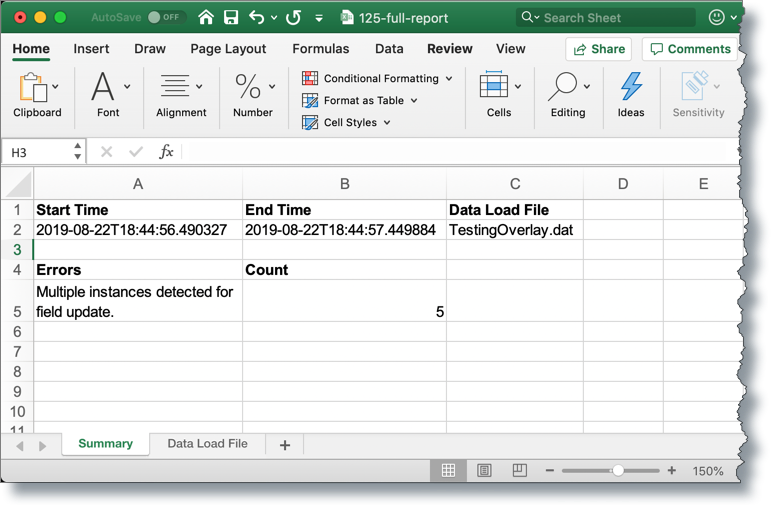771x505 pixels.
Task: Expand the Number group arrow
Action: [272, 87]
